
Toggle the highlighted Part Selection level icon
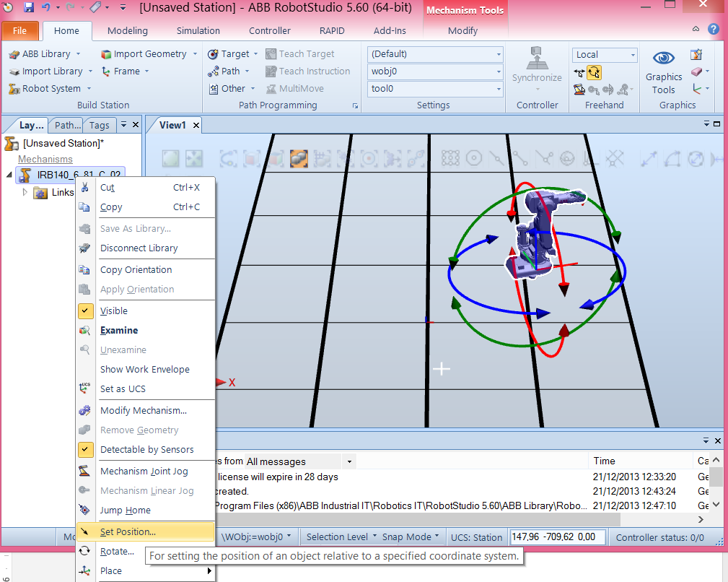299,158
